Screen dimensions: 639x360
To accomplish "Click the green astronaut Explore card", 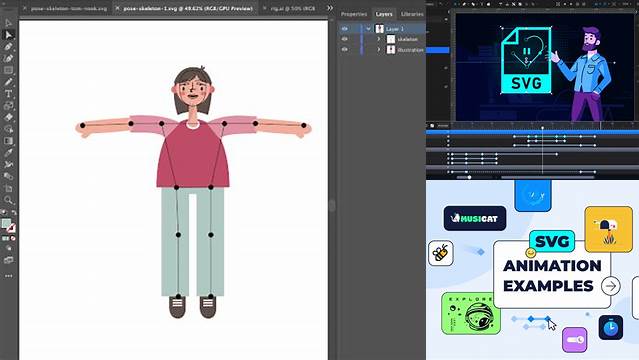I will click(471, 313).
